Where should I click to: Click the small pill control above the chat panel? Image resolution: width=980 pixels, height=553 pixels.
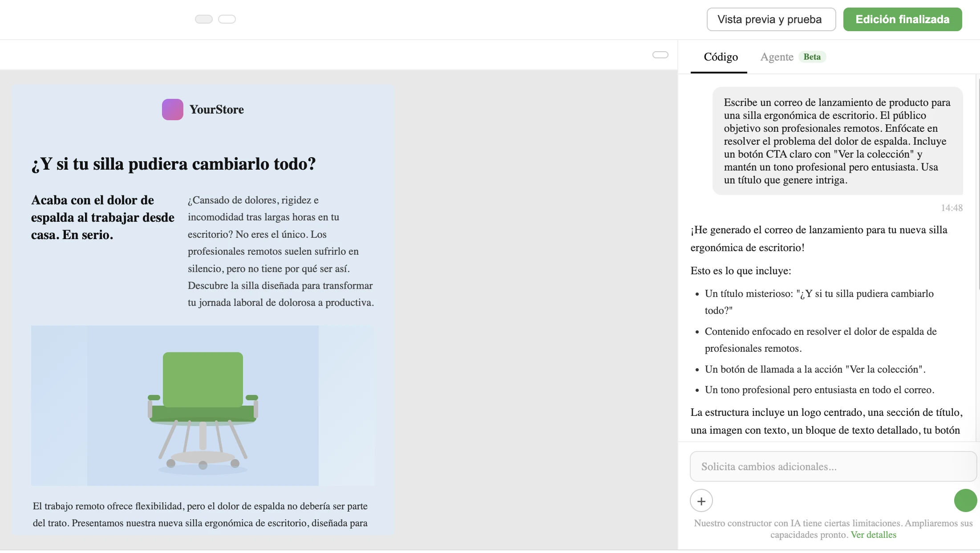coord(660,55)
